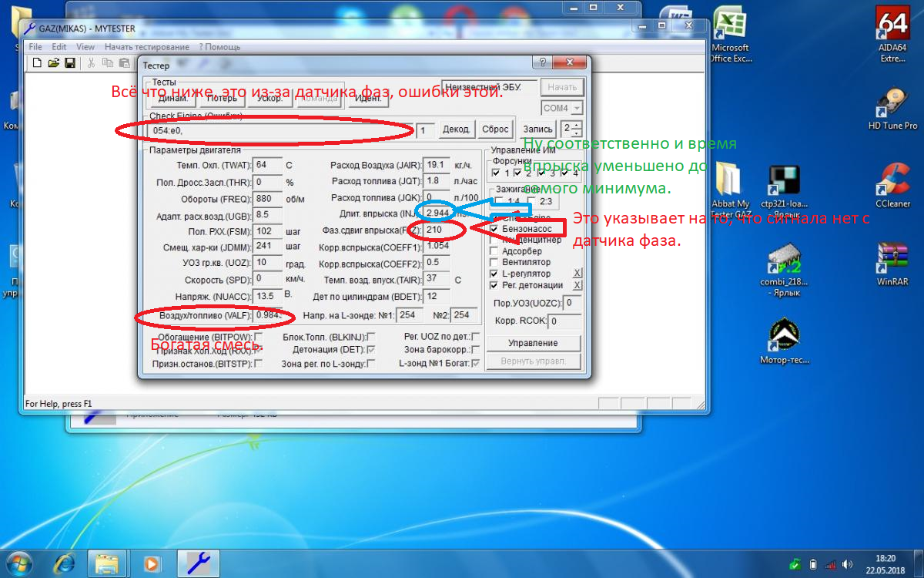Click the Потерь test button
Screen dimensions: 924x578
pos(222,98)
